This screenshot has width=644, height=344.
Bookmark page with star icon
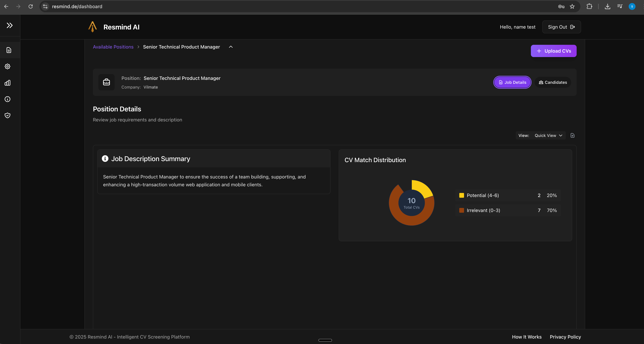[x=572, y=6]
